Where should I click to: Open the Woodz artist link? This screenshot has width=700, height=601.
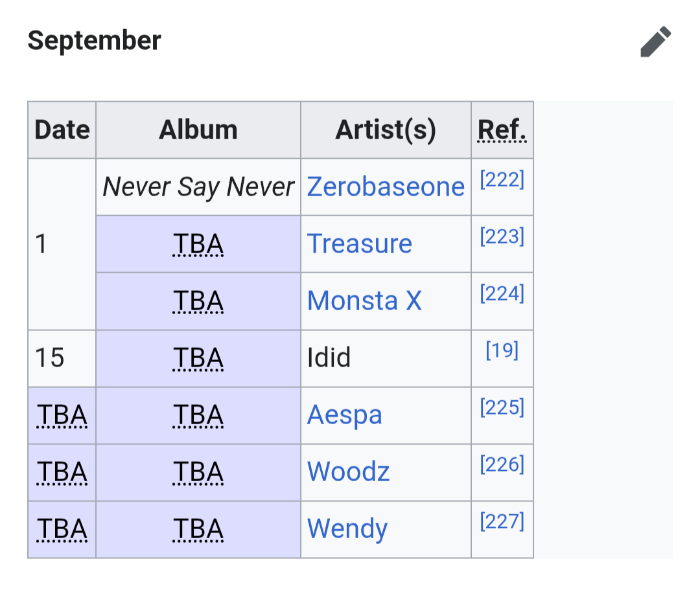(348, 471)
